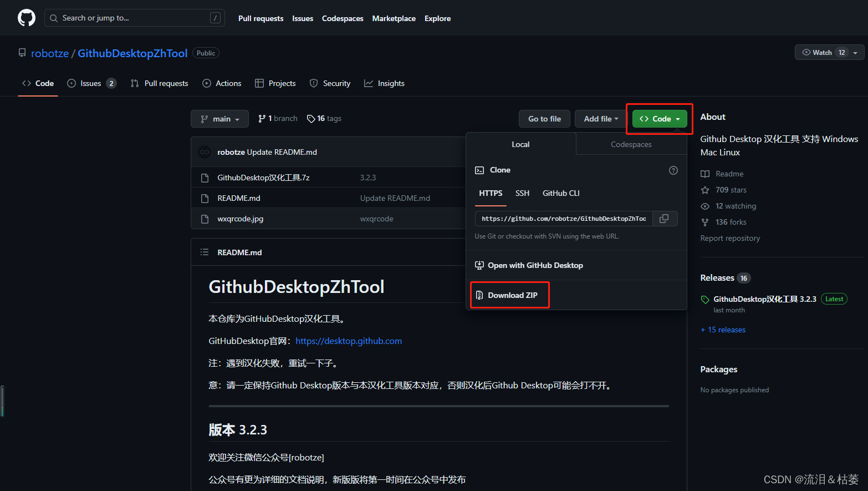The height and width of the screenshot is (491, 868).
Task: Go to Codespaces in top navigation
Action: pyautogui.click(x=343, y=18)
